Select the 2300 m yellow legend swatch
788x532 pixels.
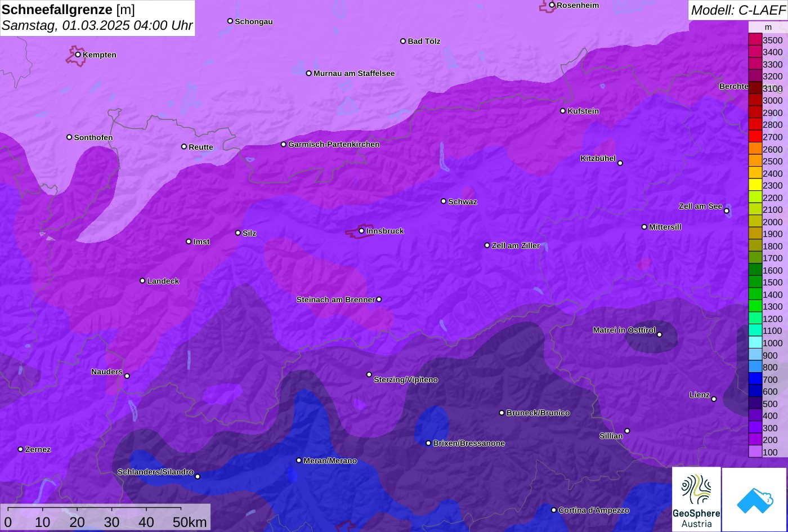click(x=755, y=185)
